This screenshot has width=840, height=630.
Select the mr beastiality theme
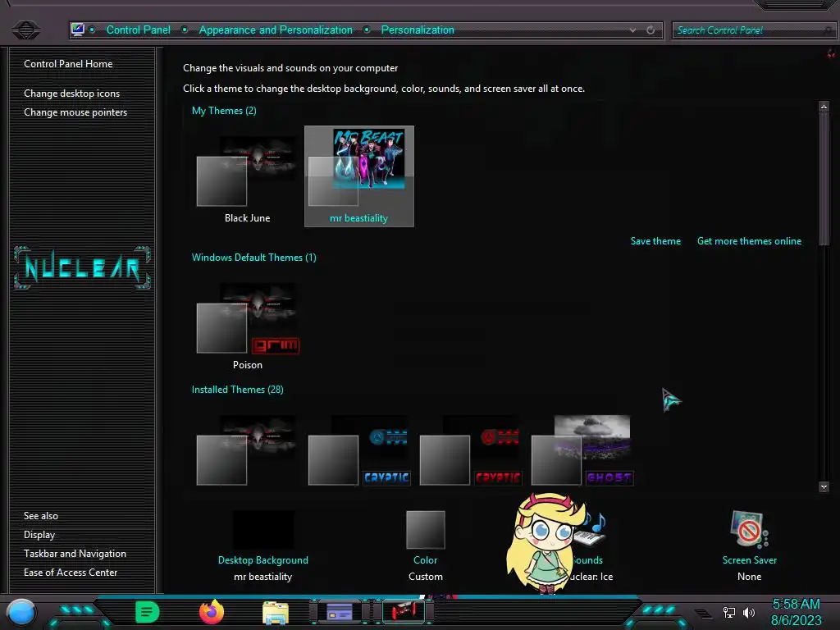click(359, 176)
